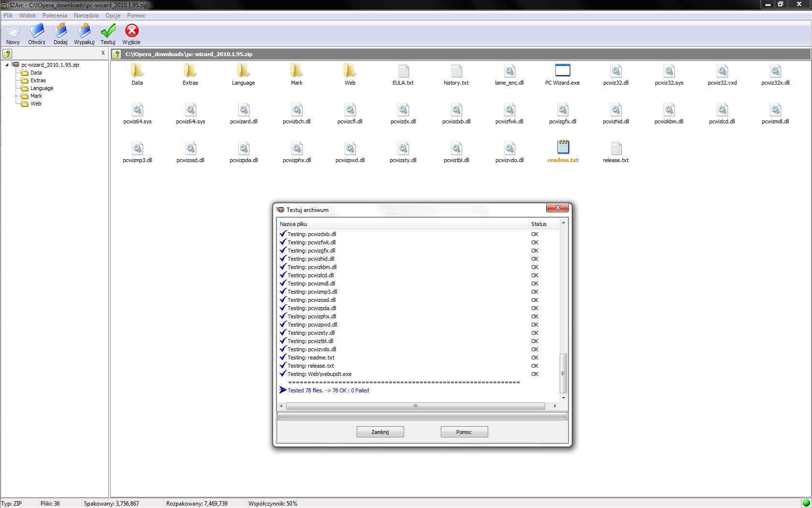Click the up-folder icon beside the archive path

pyautogui.click(x=116, y=54)
